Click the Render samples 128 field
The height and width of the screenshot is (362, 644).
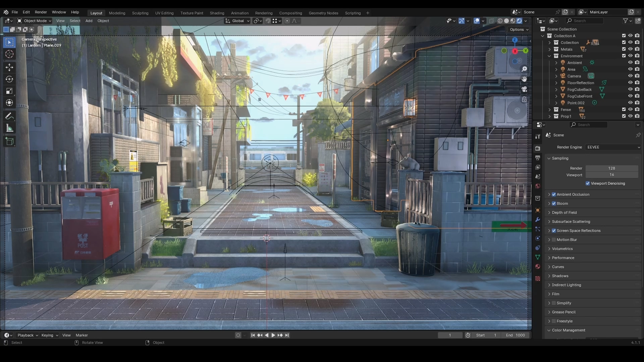611,168
